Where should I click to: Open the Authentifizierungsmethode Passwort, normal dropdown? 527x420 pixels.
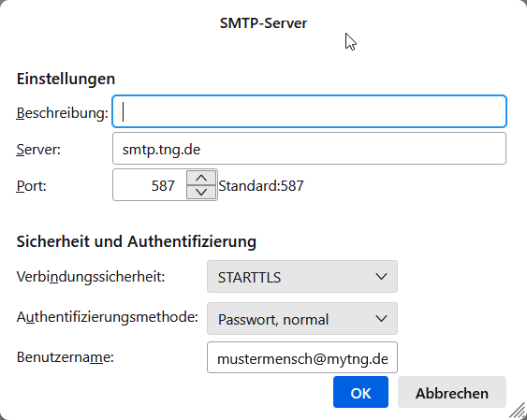(302, 319)
